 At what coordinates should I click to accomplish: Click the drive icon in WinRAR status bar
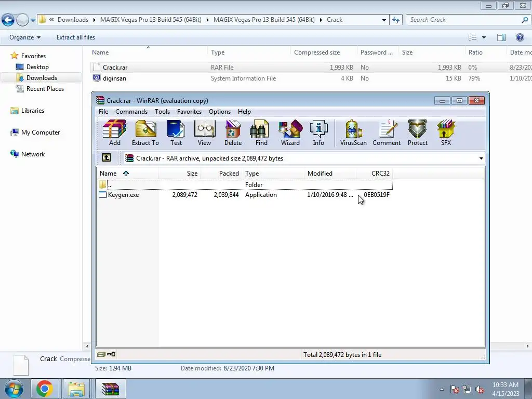(101, 354)
